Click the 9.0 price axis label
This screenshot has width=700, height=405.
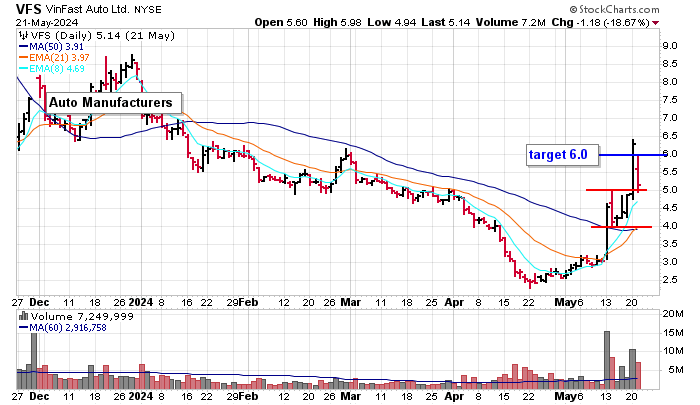[x=670, y=46]
